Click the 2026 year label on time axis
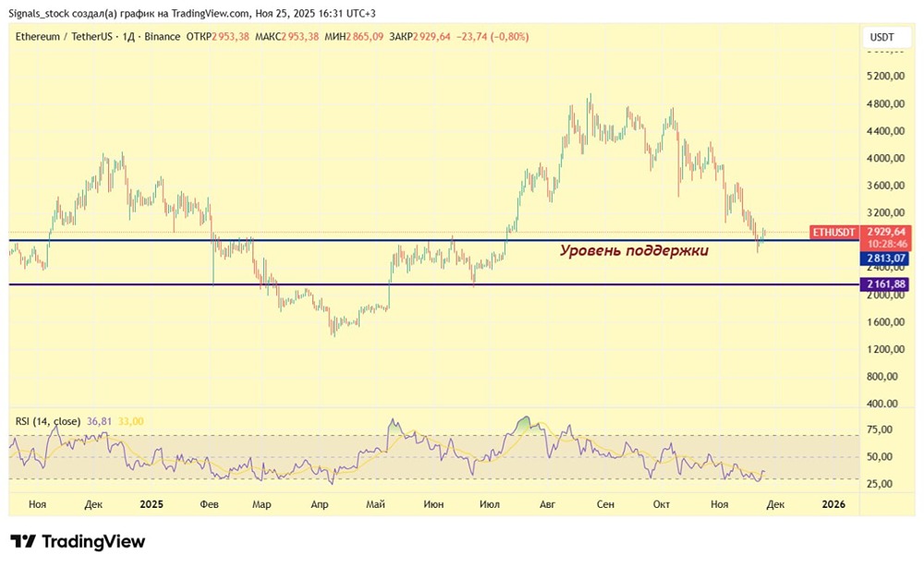 click(833, 504)
